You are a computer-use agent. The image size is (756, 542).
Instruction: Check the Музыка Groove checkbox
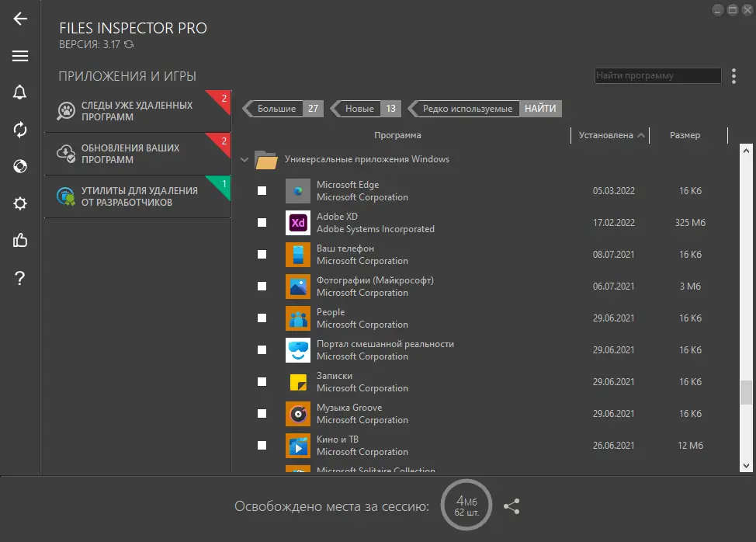[262, 414]
